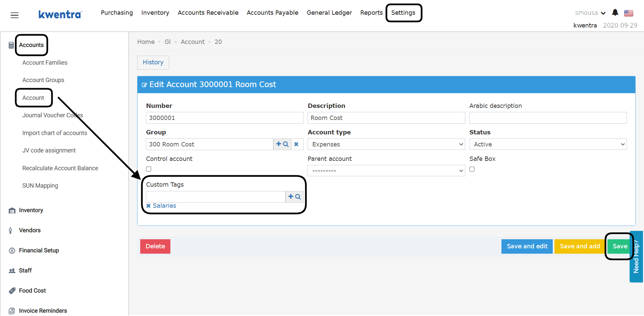Open JV code assignment in sidebar
Screen dimensions: 644x316
49,150
